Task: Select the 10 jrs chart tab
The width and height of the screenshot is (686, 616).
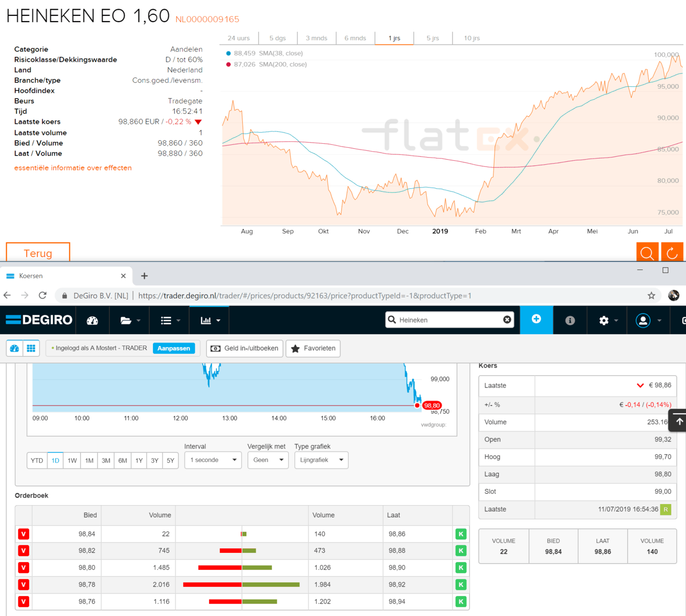Action: 472,38
